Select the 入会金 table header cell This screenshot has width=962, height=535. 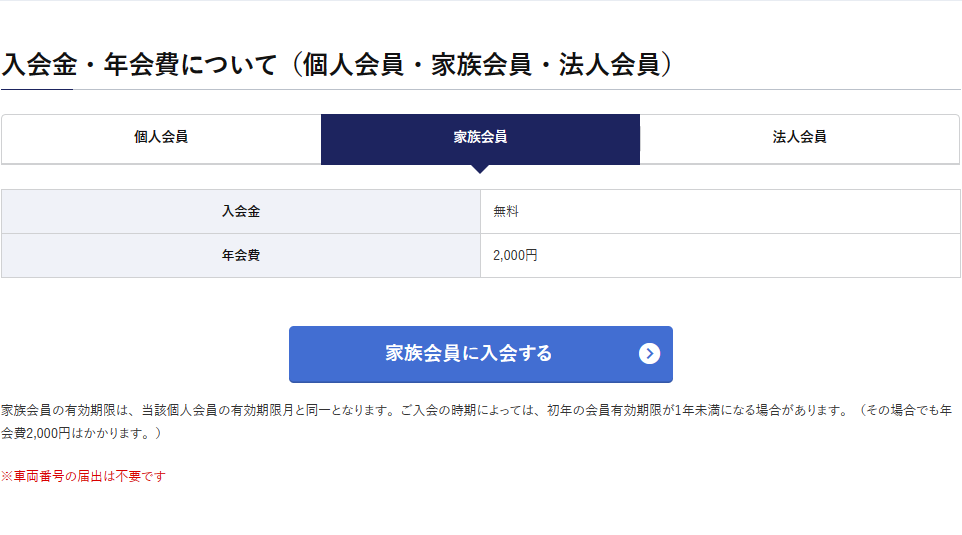pos(241,212)
